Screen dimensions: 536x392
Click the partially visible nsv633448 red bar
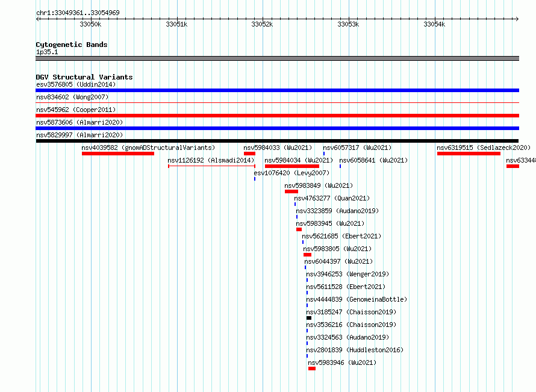pos(513,166)
